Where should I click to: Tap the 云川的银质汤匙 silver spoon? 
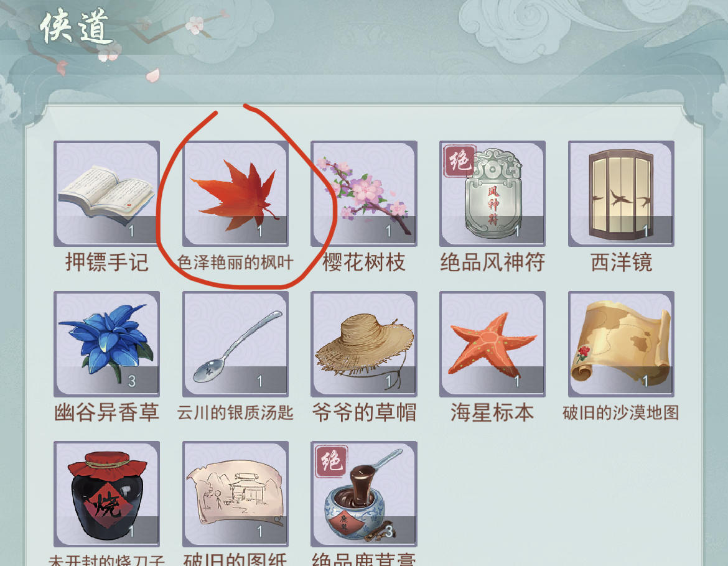[235, 344]
